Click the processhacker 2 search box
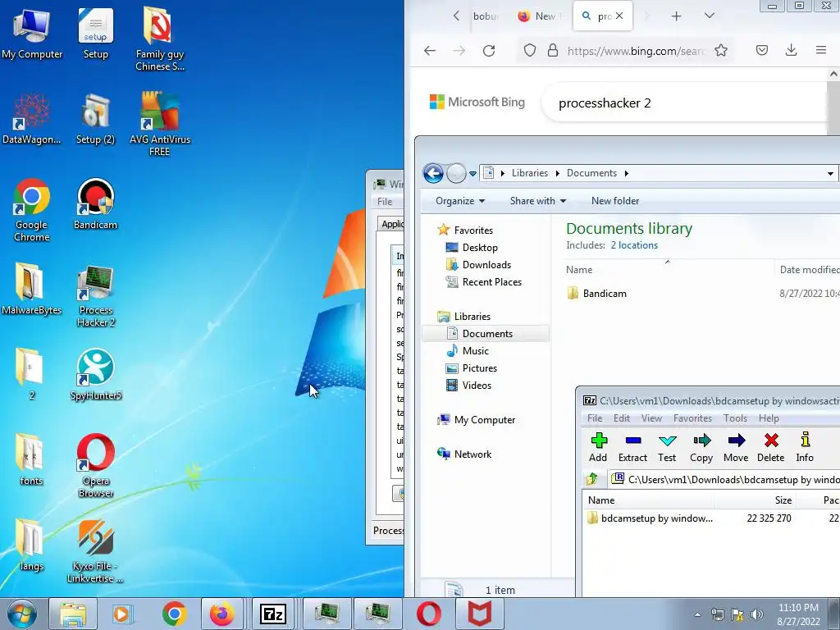This screenshot has width=840, height=630. (686, 103)
